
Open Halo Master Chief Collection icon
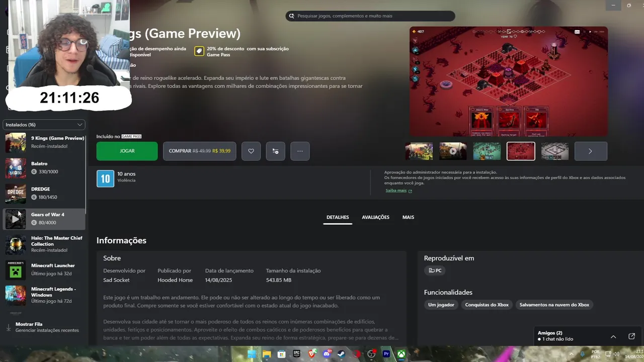click(x=15, y=244)
